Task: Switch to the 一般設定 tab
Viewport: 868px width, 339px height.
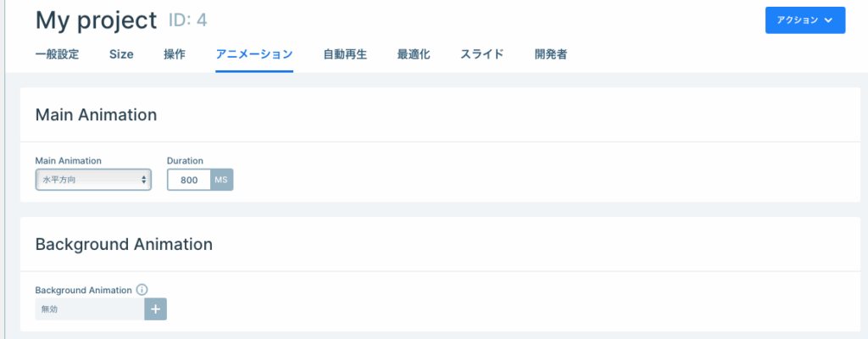Action: tap(57, 54)
